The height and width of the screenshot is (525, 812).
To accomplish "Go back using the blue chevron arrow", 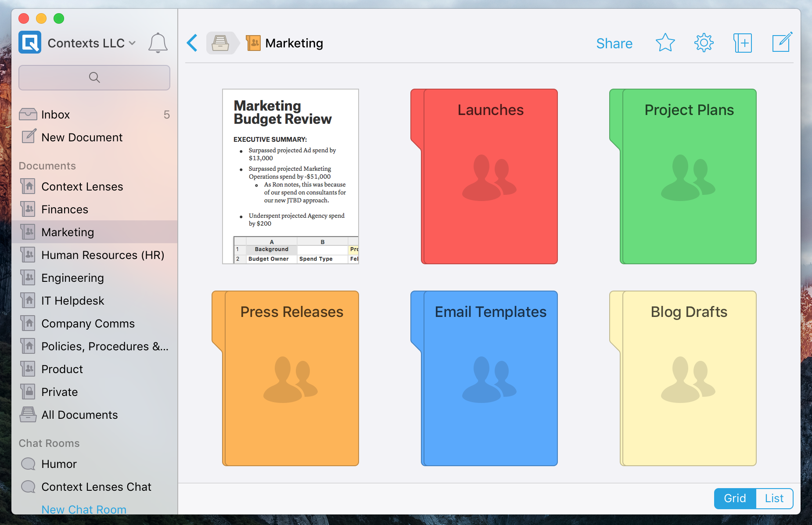I will click(192, 43).
